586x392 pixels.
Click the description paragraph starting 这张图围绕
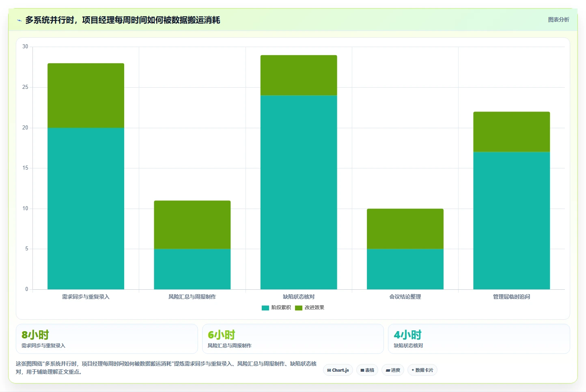(166, 368)
